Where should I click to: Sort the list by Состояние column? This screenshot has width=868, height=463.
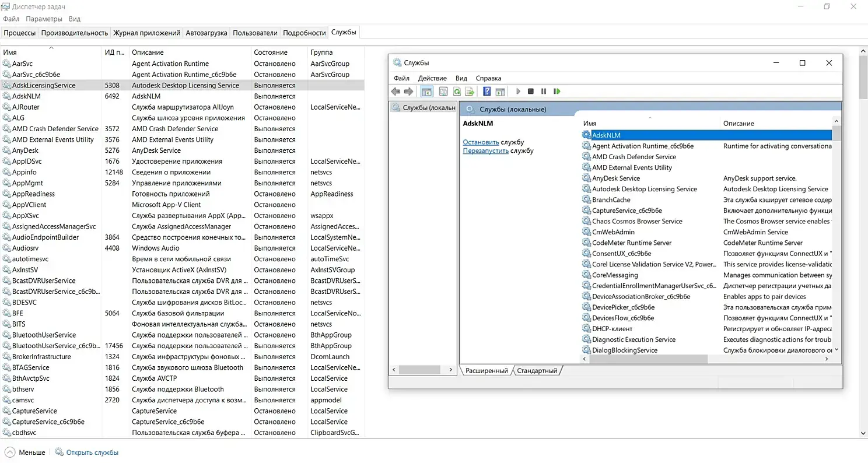(270, 52)
